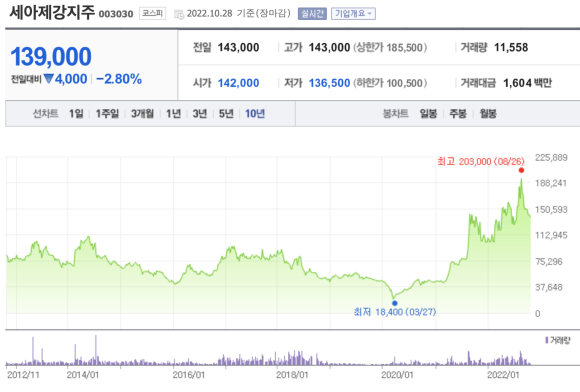This screenshot has height=392, width=580.
Task: Select the 1년 line chart period
Action: click(x=173, y=114)
